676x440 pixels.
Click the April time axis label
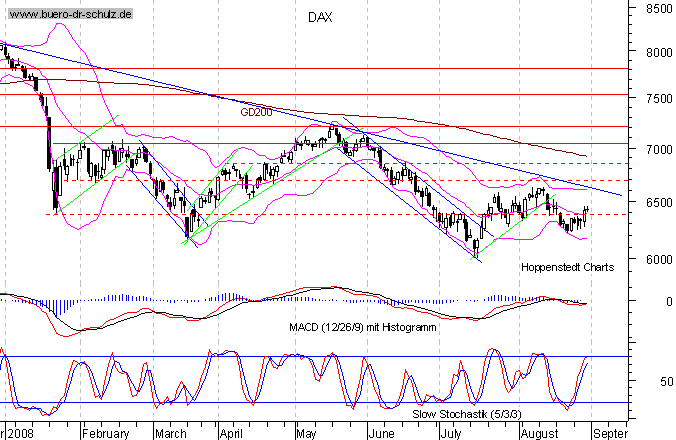pos(232,435)
